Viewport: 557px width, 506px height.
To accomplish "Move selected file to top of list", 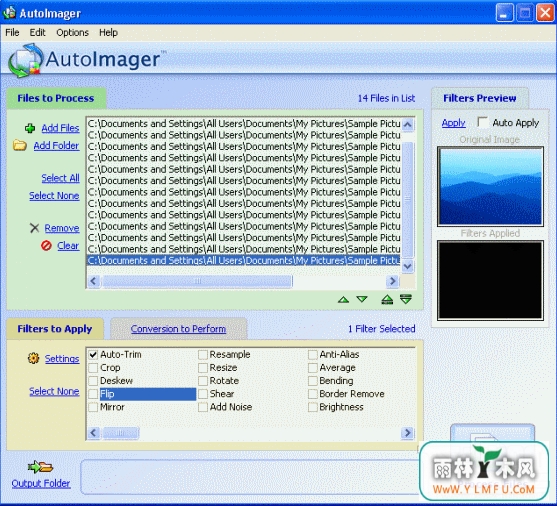I will pos(387,300).
